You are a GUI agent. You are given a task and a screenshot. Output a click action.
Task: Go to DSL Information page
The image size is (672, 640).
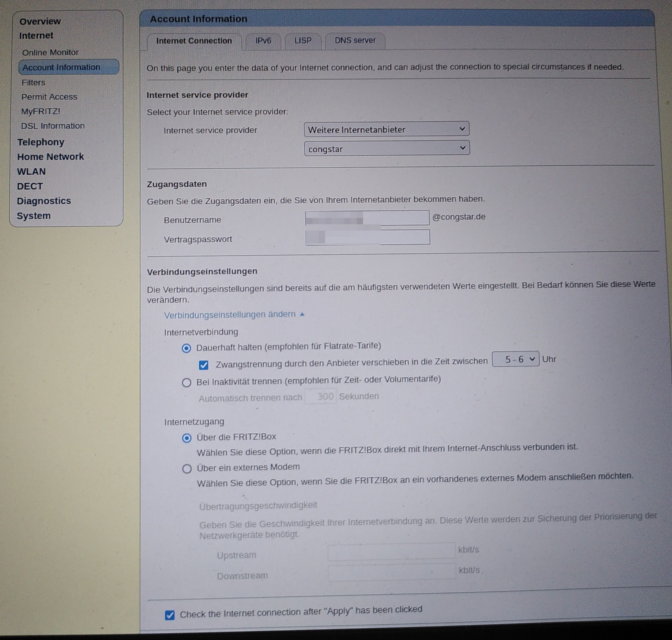click(x=53, y=126)
